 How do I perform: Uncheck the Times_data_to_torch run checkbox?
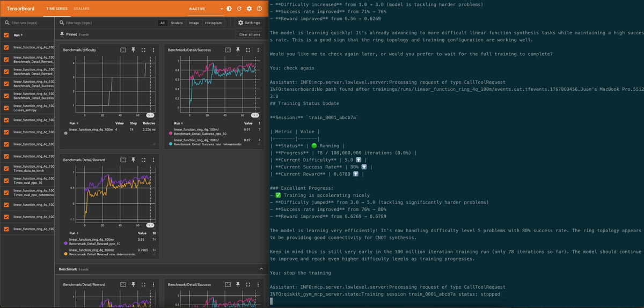point(6,169)
